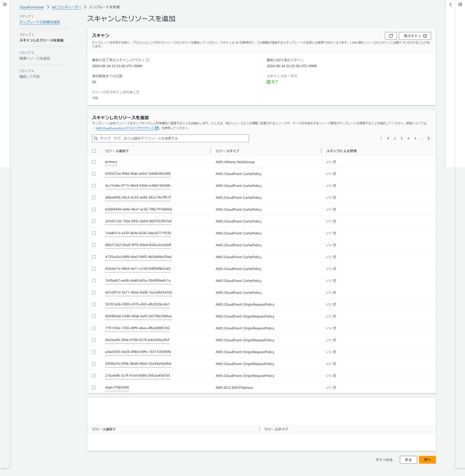Image resolution: width=465 pixels, height=476 pixels.
Task: Click identifier 4d1d2f1d-3a71-49ad-9e08-7ea5d843a556
Action: [138, 293]
